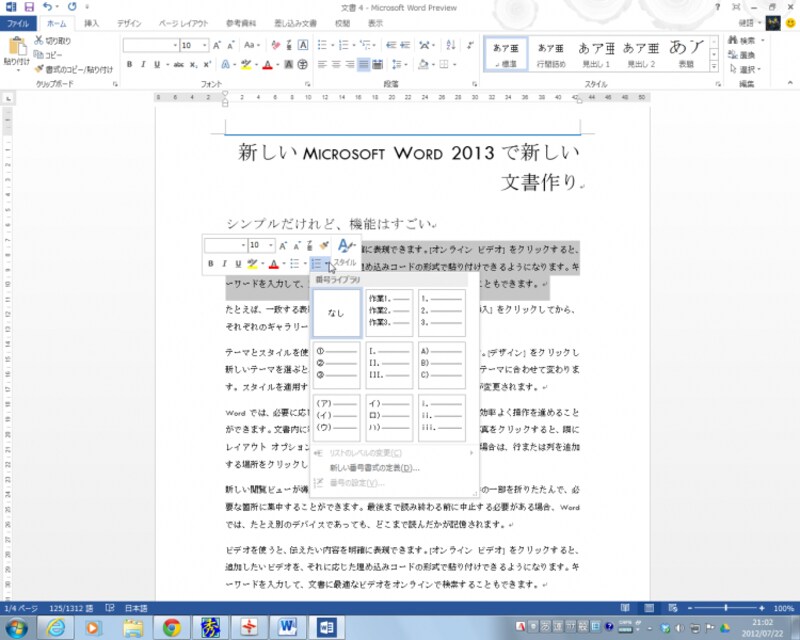Click the Styles (スタイル) icon in mini toolbar
Image resolution: width=800 pixels, height=640 pixels.
(x=345, y=250)
